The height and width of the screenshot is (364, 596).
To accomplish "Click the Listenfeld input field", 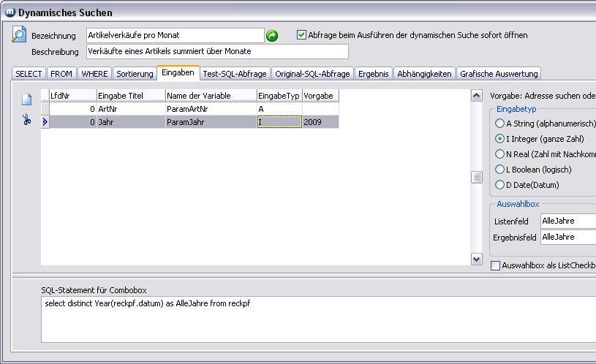I will point(567,221).
